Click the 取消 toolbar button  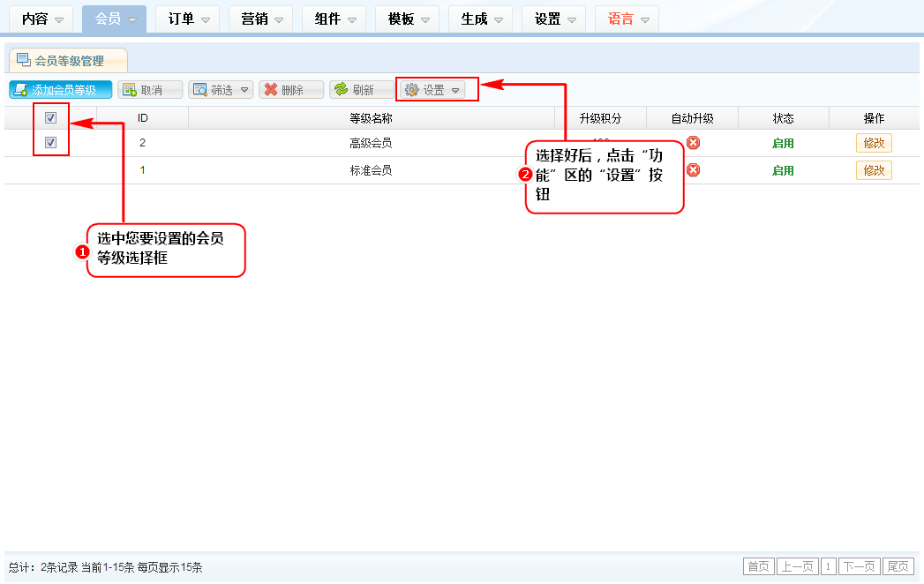(150, 90)
